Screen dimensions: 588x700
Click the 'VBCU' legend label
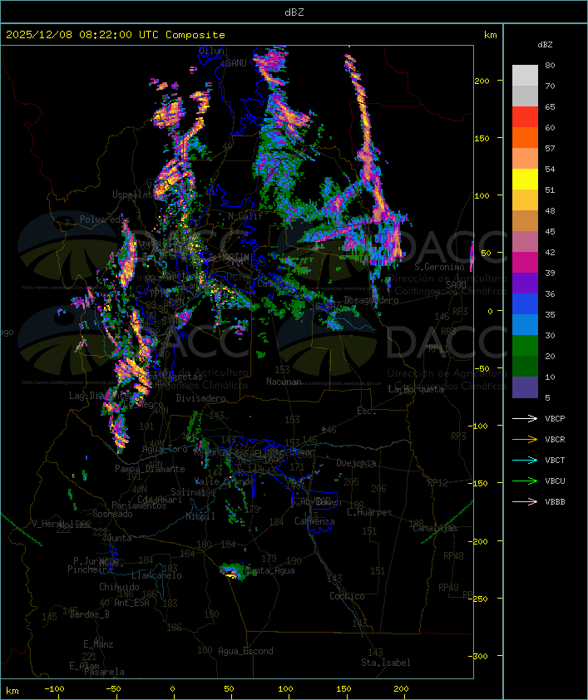click(x=555, y=481)
